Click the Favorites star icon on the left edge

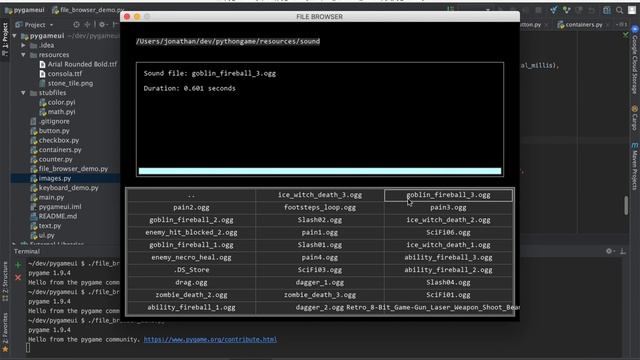(x=5, y=349)
